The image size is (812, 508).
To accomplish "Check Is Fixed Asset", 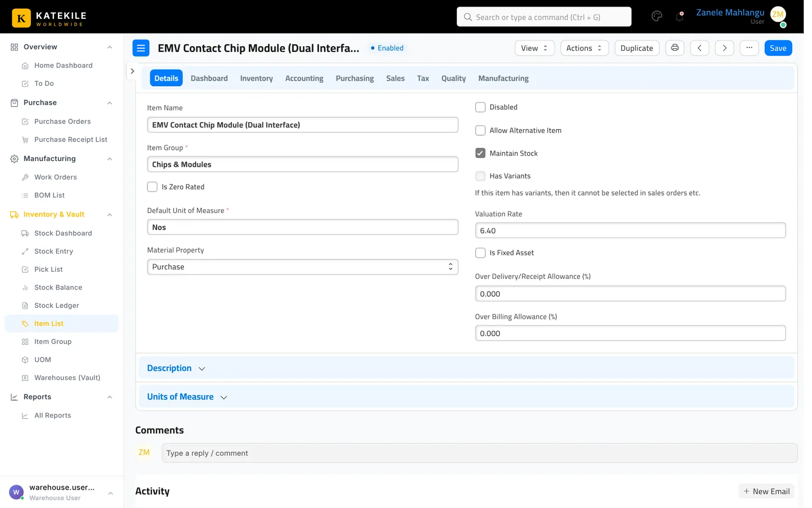I will [480, 252].
